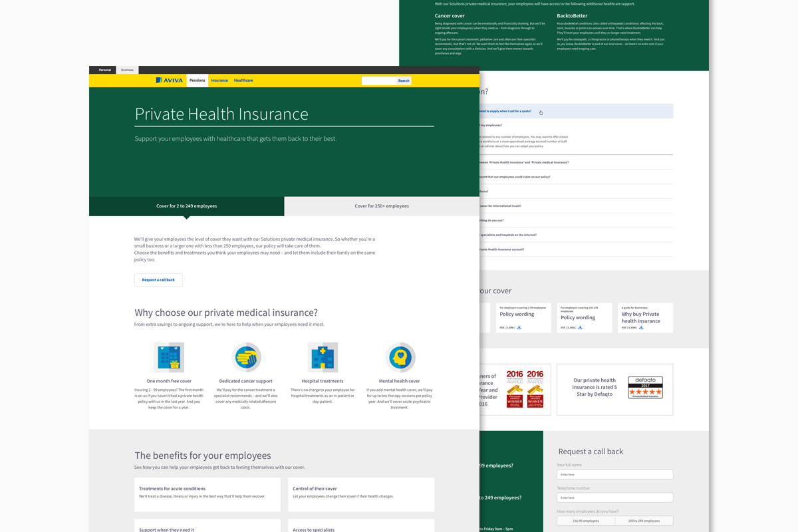This screenshot has width=798, height=532.
Task: Click the 'BacktoBetter' heading in back page
Action: point(572,16)
